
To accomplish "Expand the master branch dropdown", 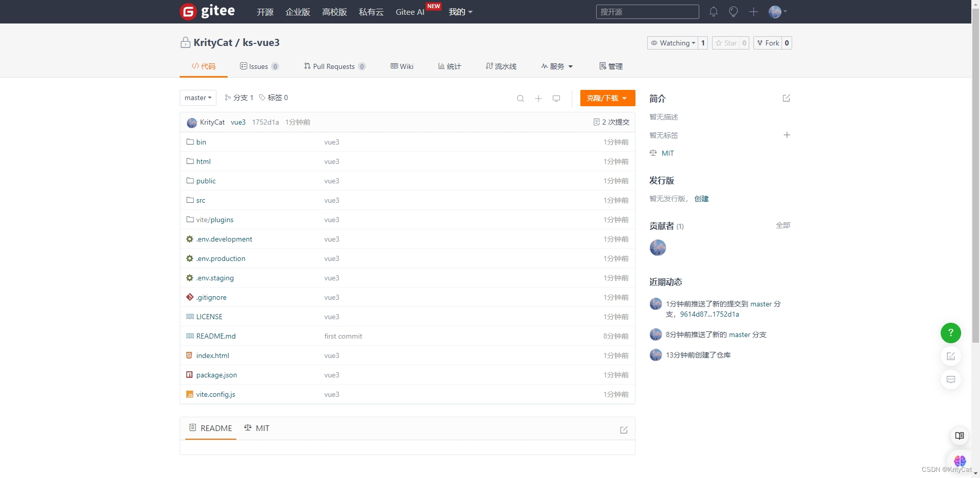I will point(198,98).
